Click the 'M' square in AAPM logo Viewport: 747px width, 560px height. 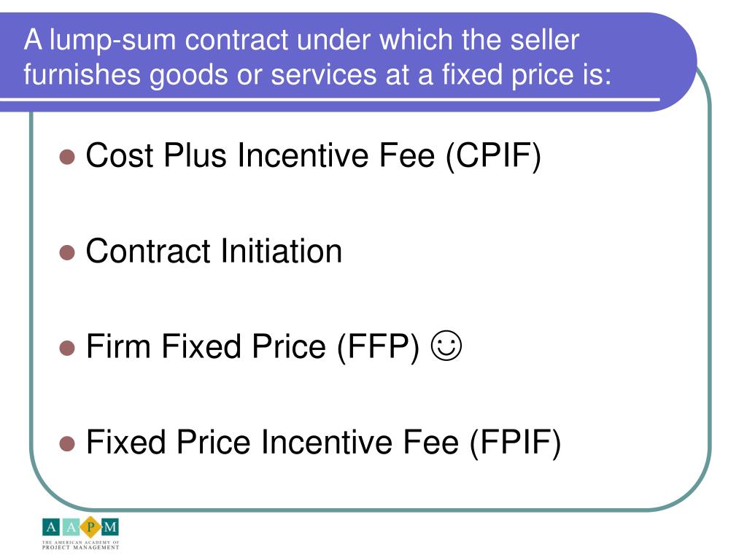coord(110,526)
